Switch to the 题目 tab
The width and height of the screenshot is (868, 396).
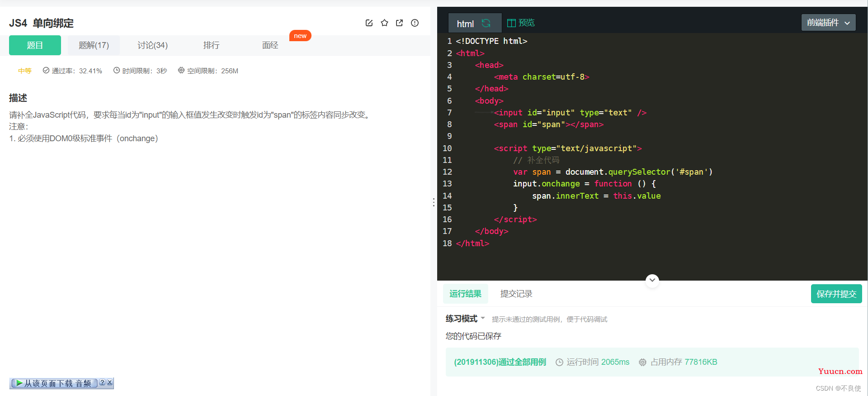(x=35, y=45)
